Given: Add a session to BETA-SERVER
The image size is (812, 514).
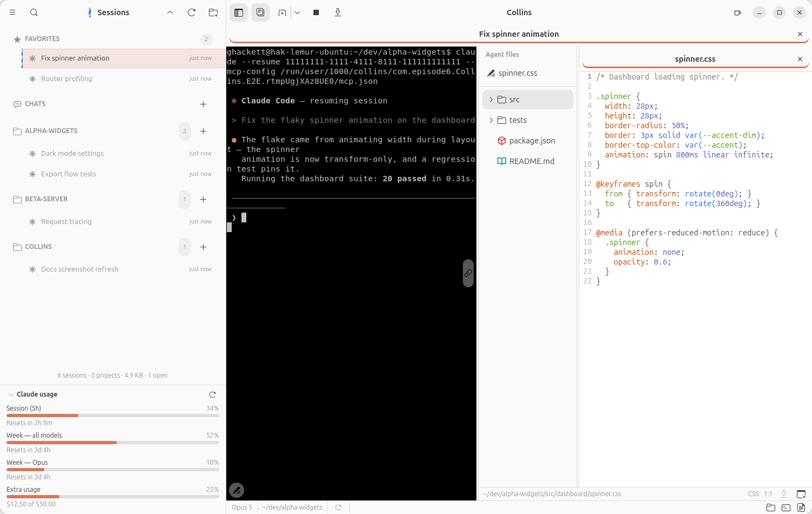Looking at the screenshot, I should coord(204,199).
